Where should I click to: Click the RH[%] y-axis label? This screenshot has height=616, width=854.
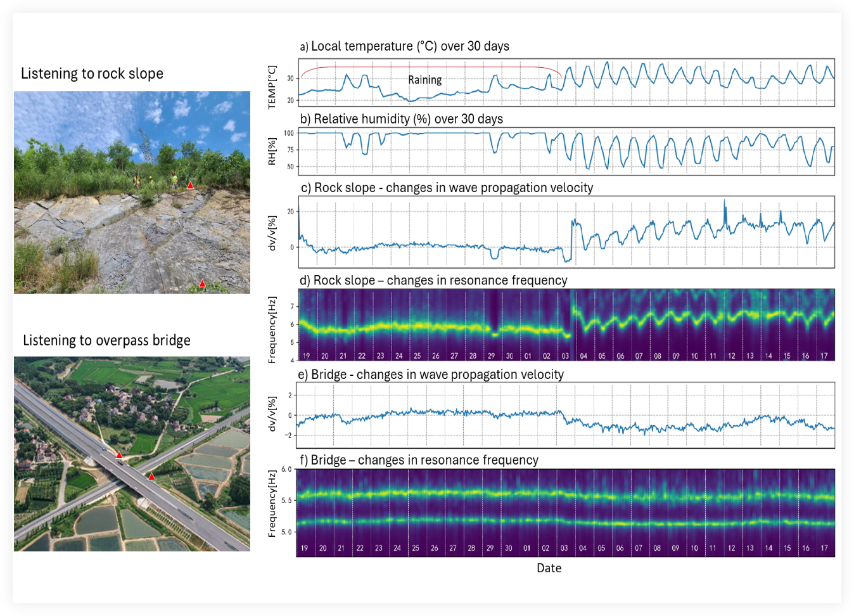272,151
